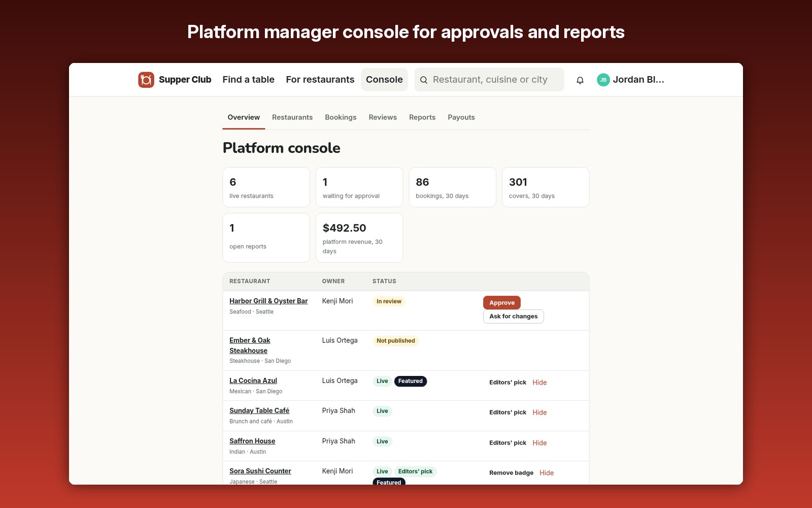The width and height of the screenshot is (812, 508).
Task: Click the search magnifier icon
Action: 424,80
